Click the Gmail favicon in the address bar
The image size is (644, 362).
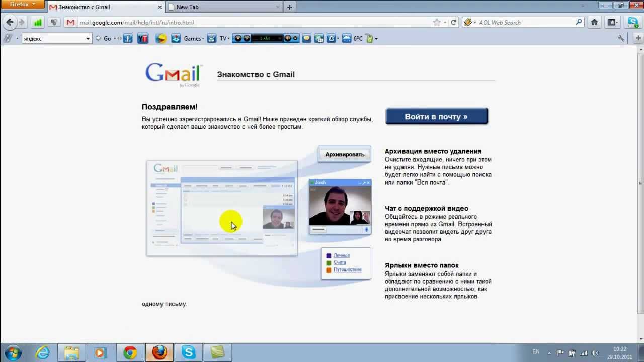tap(70, 22)
